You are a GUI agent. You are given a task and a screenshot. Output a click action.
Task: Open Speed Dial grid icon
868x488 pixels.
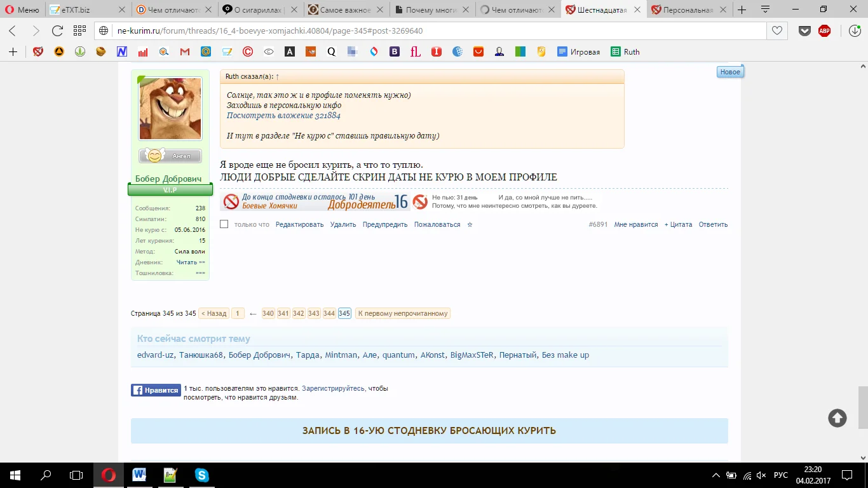coord(79,30)
